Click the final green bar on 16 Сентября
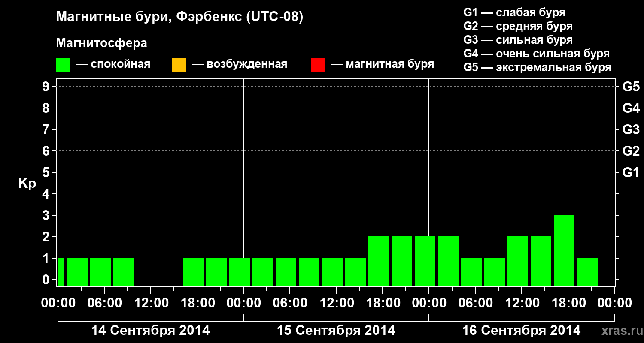 587,272
